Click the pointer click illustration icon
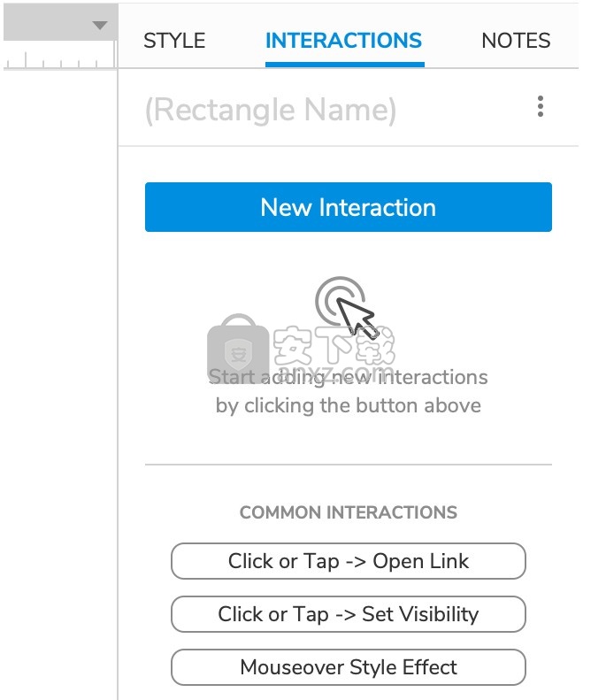Viewport: 606px width, 700px height. pyautogui.click(x=345, y=307)
